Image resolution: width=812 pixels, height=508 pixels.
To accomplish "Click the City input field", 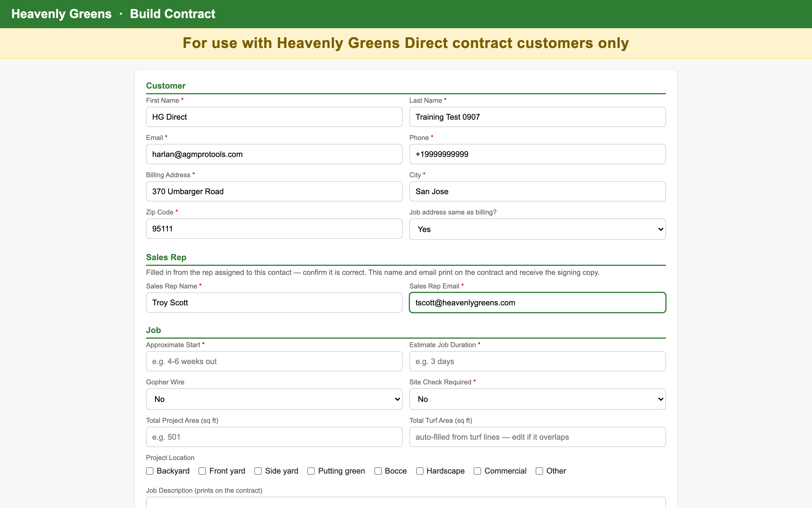I will 537,192.
